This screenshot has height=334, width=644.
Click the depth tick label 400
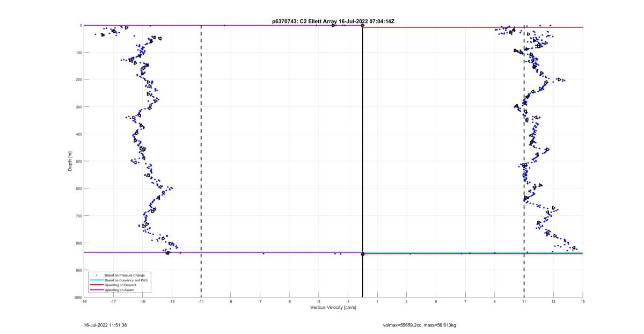click(78, 134)
